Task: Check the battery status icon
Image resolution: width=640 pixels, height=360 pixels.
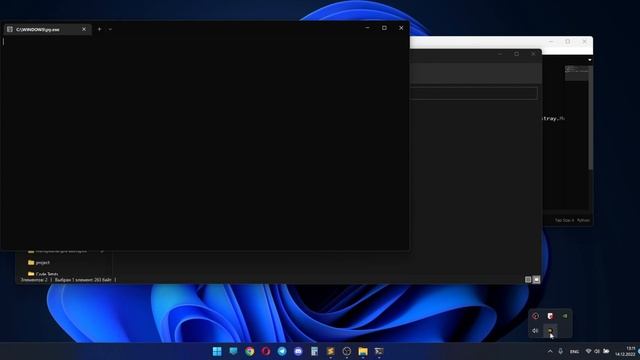Action: (607, 351)
